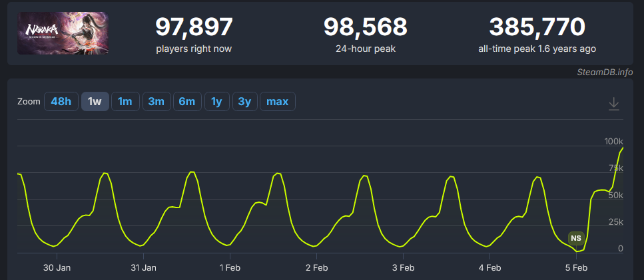Image resolution: width=644 pixels, height=280 pixels.
Task: Zoom chart to 6m
Action: point(187,101)
